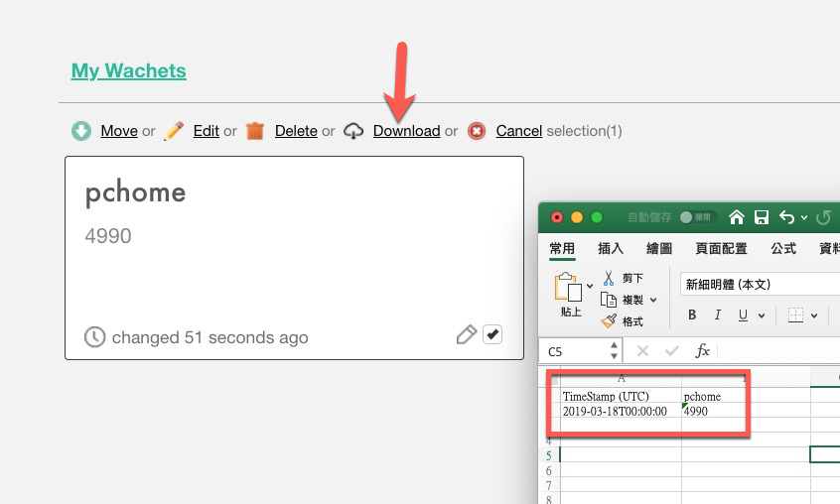The width and height of the screenshot is (840, 504).
Task: Click the pencil edit icon on pchome card
Action: (466, 334)
